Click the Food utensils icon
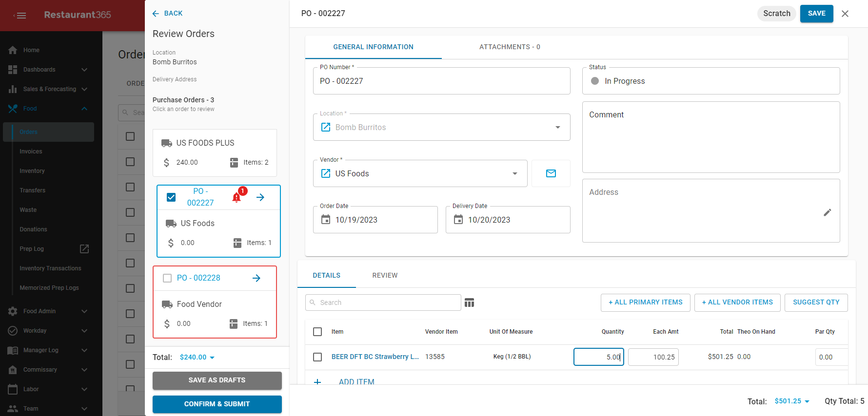 13,109
